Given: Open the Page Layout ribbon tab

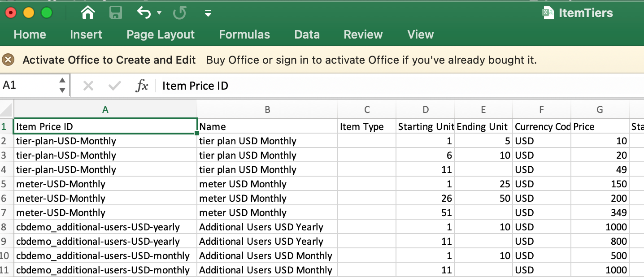Looking at the screenshot, I should coord(161,35).
